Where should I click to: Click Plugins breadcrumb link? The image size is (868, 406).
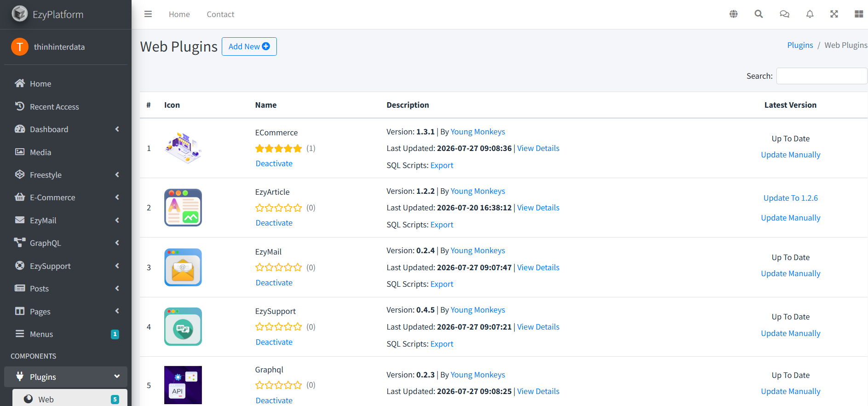pos(800,45)
